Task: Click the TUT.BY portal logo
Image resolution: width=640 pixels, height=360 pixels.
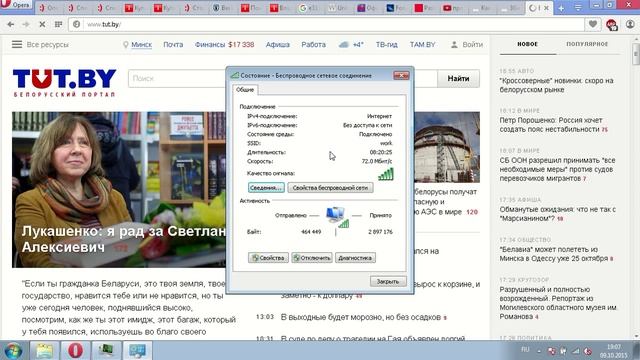Action: 64,83
